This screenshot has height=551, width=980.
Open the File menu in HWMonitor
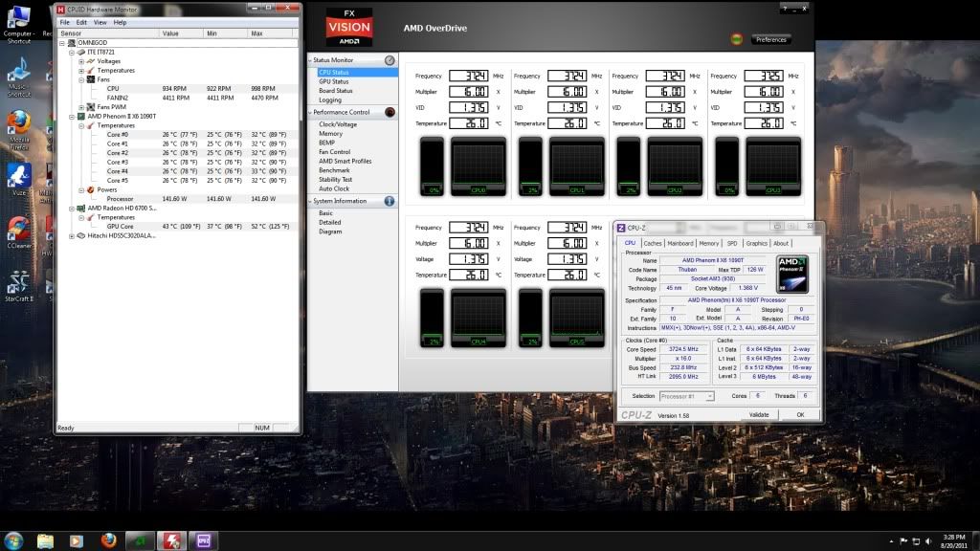tap(65, 23)
